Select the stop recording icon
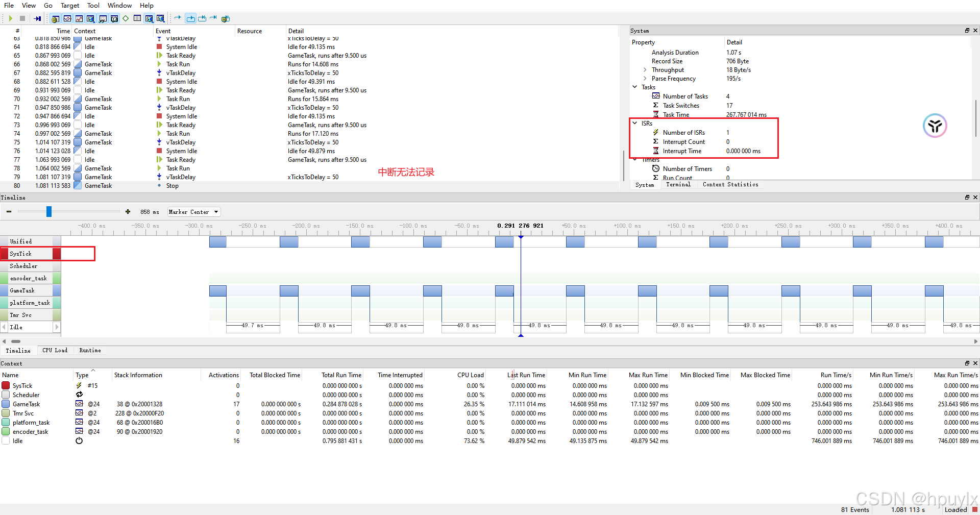This screenshot has width=980, height=515. click(22, 18)
